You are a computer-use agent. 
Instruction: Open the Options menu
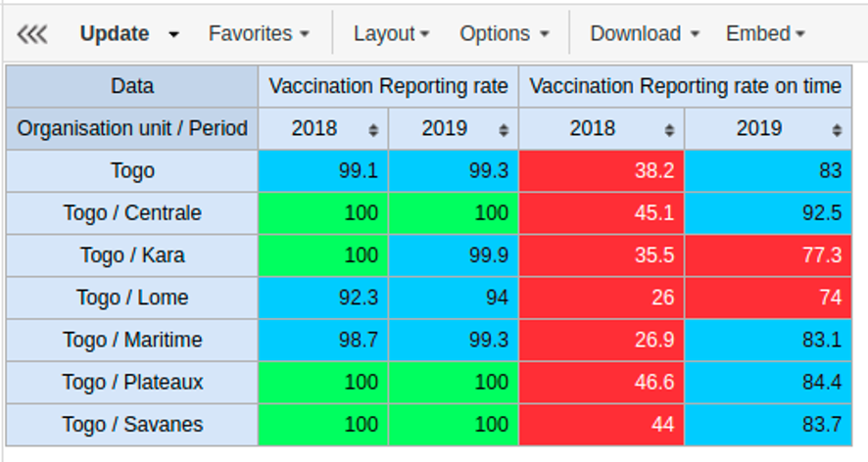coord(505,33)
